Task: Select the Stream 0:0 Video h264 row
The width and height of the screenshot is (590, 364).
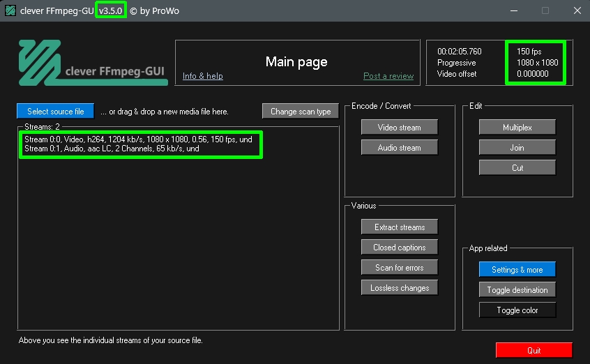Action: click(138, 139)
